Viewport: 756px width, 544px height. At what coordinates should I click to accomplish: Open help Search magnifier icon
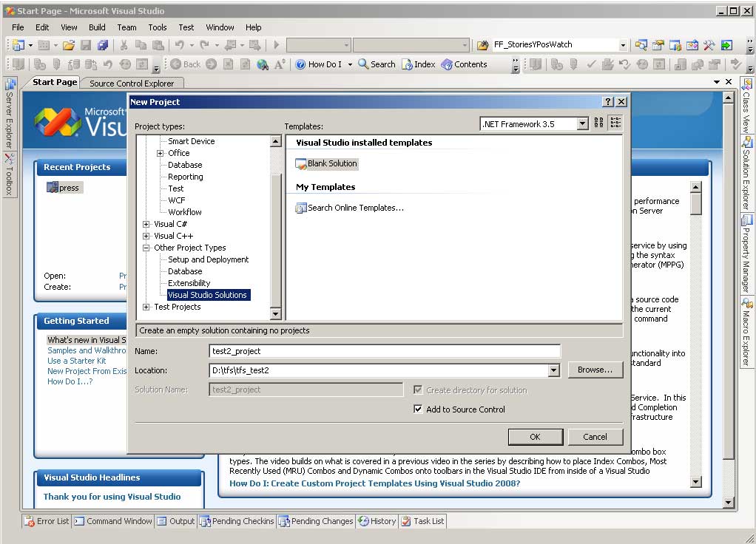[x=363, y=64]
